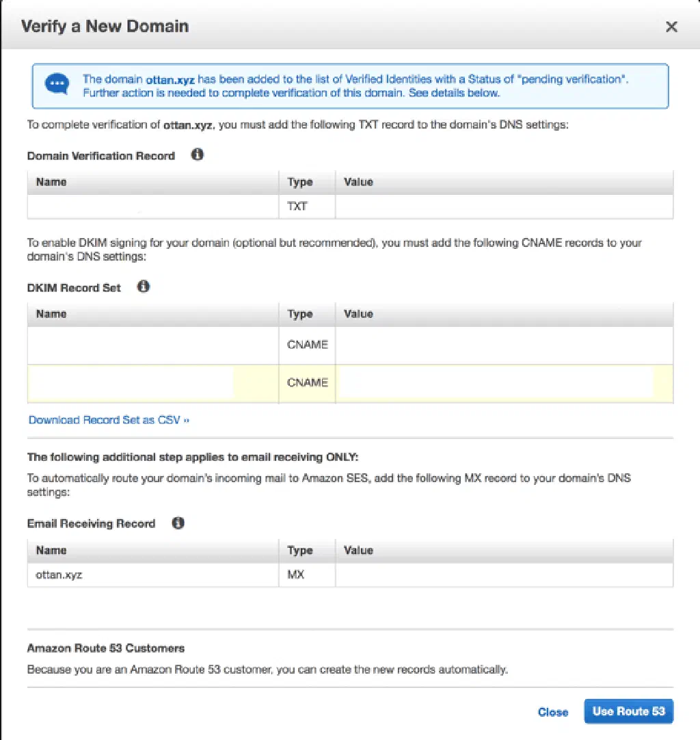Open the Email Receiving Record info icon
700x740 pixels.
pos(178,523)
